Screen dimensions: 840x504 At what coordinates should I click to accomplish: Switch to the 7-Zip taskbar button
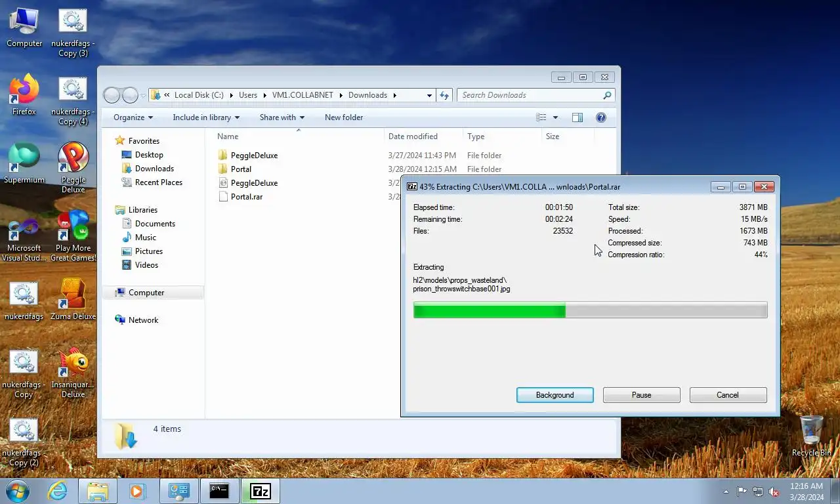(260, 491)
